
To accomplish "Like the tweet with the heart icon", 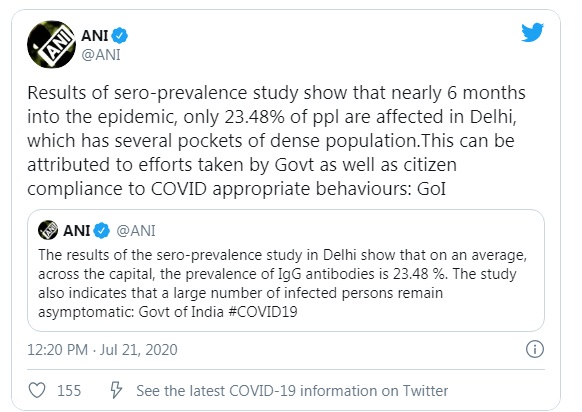I will point(37,390).
